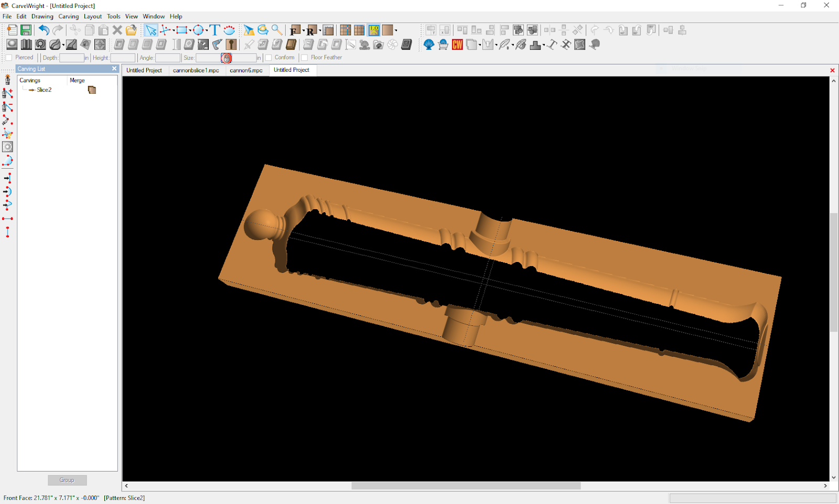
Task: Open the rectangle tool dropdown arrow
Action: click(x=190, y=30)
